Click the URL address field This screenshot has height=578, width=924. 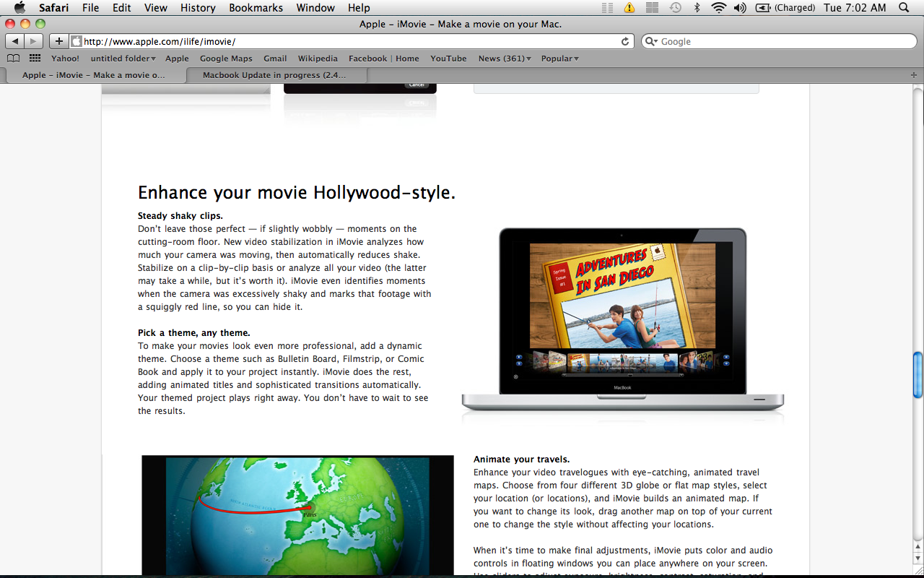352,41
